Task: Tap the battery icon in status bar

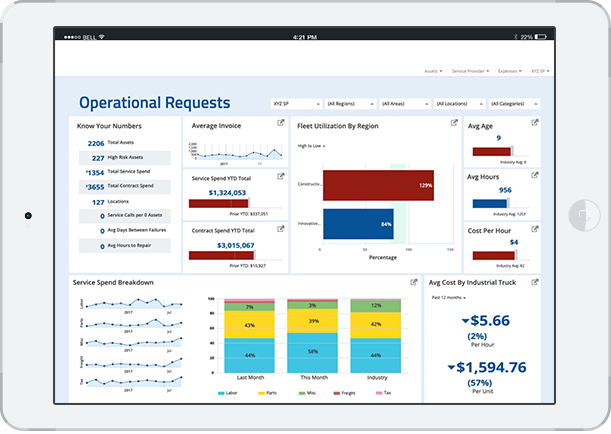Action: (x=540, y=37)
